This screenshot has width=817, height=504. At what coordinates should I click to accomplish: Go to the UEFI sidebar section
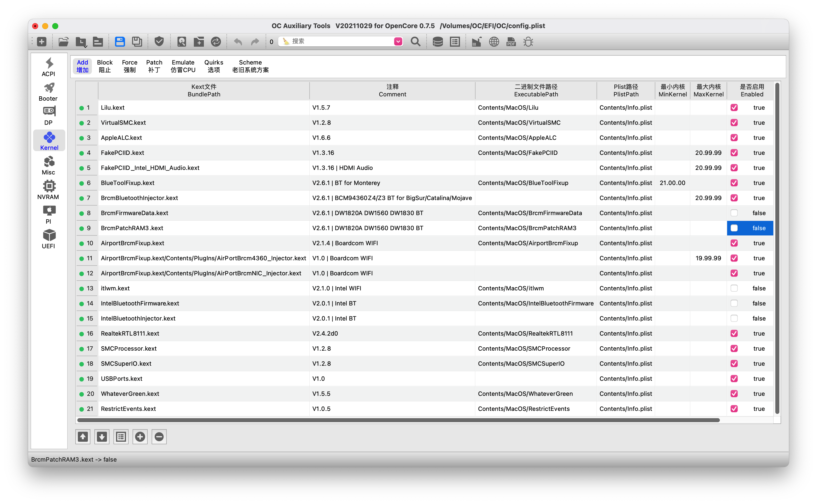48,239
